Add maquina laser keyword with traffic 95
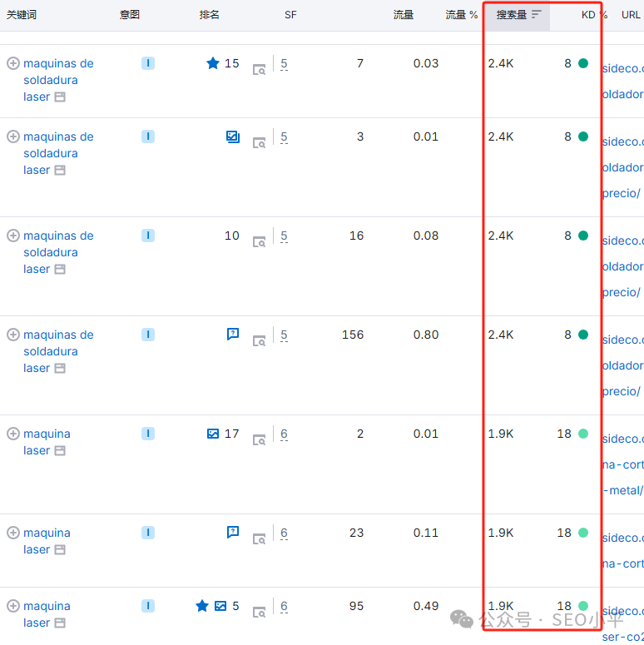The image size is (644, 645). (x=13, y=606)
